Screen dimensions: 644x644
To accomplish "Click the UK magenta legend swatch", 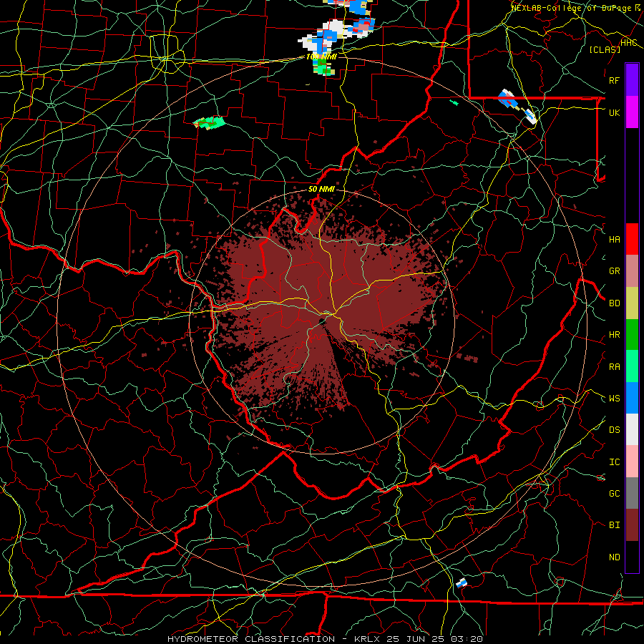I will point(632,112).
